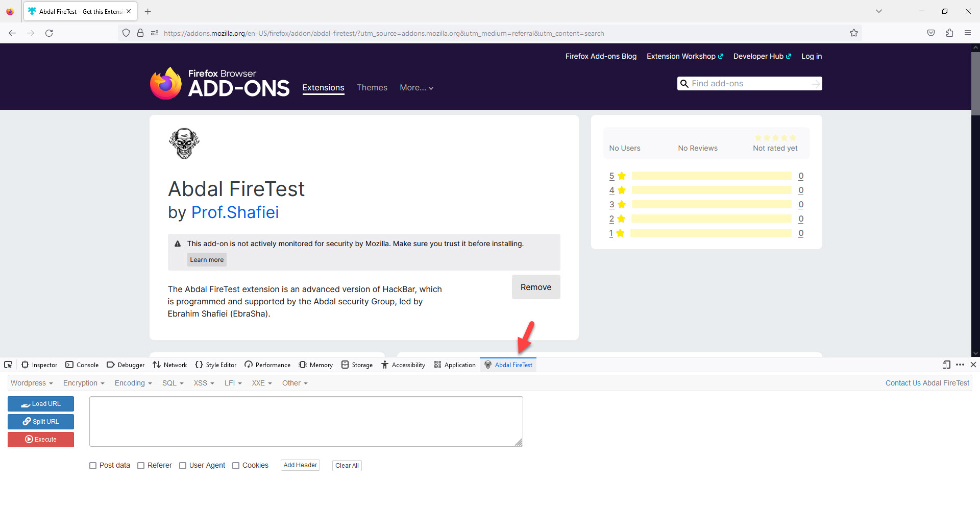Open the list all tabs dropdown
Screen dimensions: 980x531
click(x=879, y=11)
